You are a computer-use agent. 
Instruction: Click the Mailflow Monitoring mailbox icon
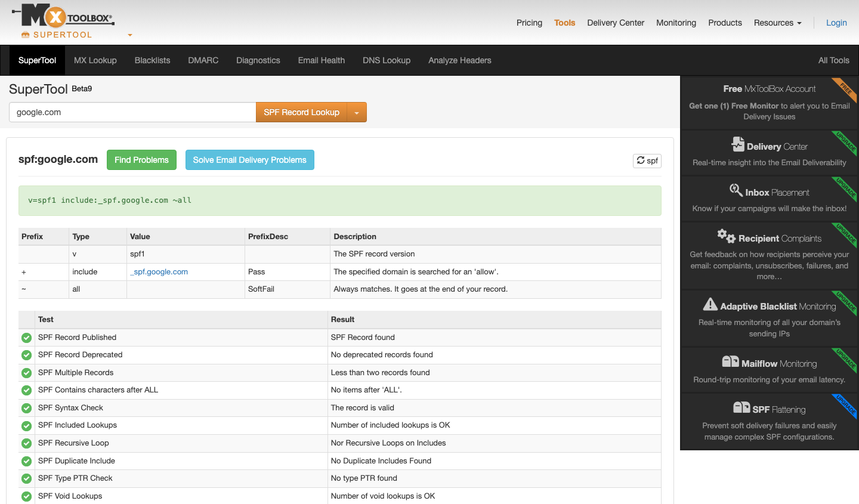pos(731,361)
